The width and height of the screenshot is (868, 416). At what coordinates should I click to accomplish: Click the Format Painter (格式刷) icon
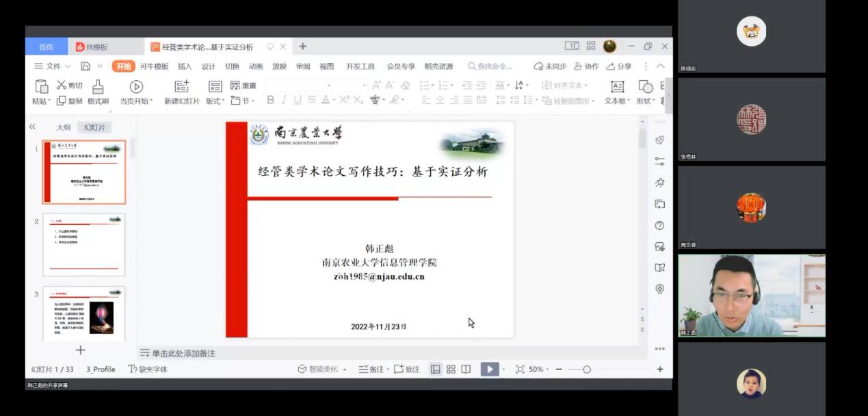[x=98, y=86]
